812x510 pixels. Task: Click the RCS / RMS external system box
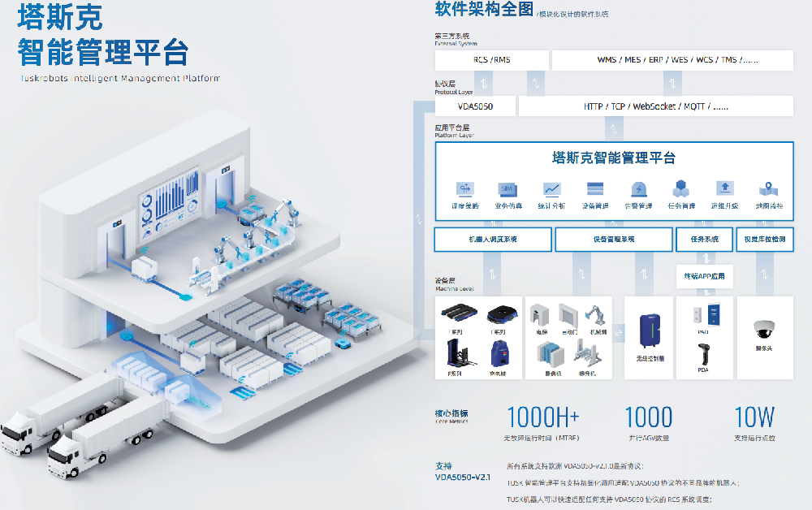tap(491, 60)
